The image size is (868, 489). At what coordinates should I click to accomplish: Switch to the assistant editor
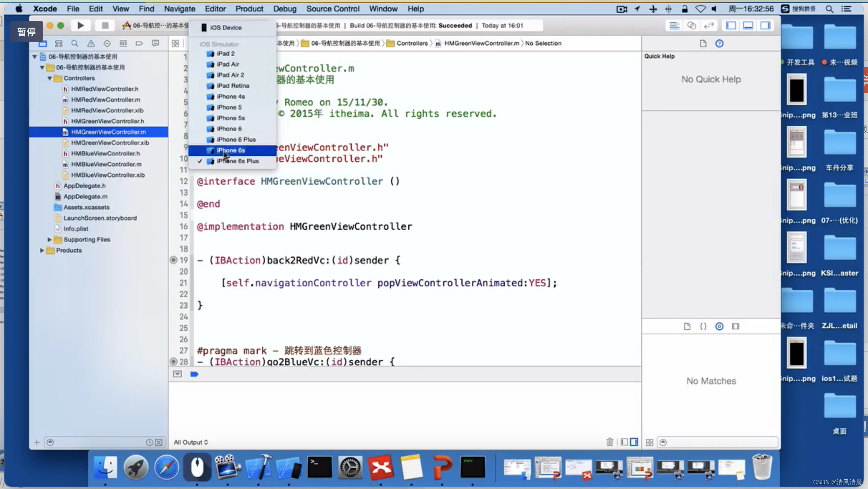[x=691, y=25]
